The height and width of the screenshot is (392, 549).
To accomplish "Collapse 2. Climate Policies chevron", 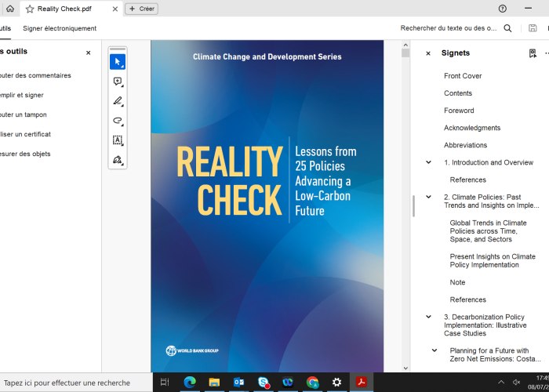I will [428, 197].
